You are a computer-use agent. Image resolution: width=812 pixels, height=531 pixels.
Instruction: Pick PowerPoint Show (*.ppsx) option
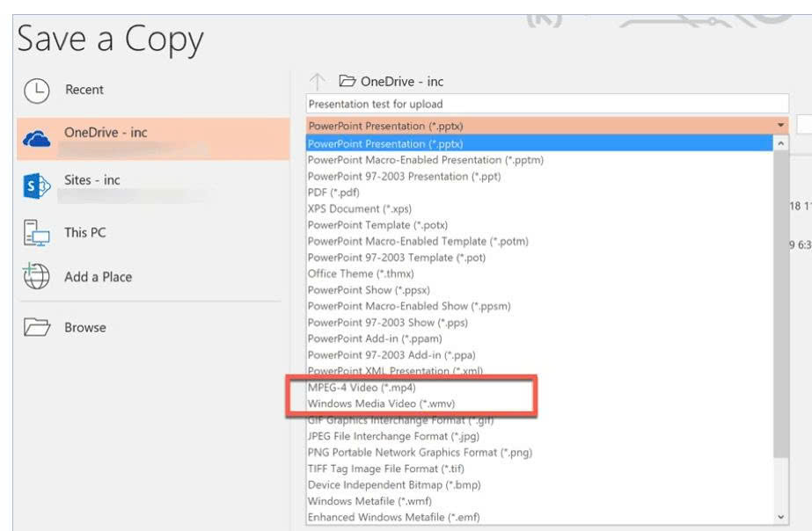369,290
